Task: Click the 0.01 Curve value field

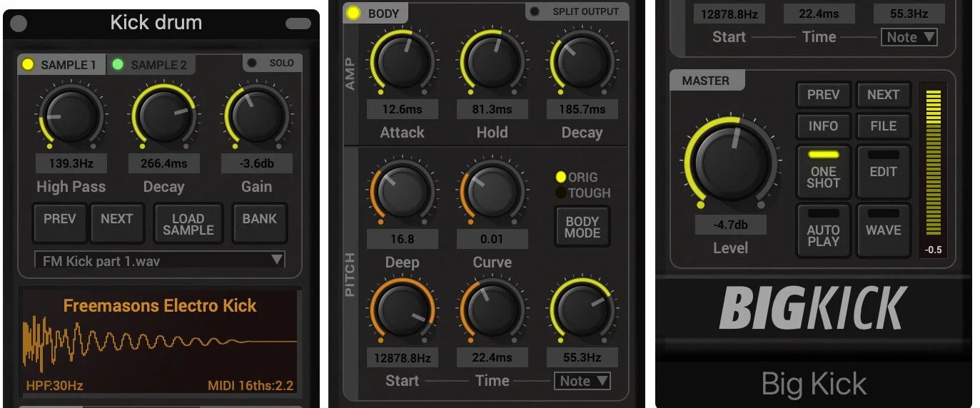Action: 492,239
